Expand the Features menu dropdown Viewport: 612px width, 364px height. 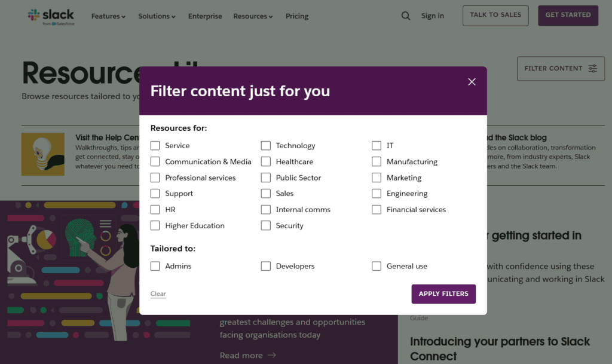point(108,16)
